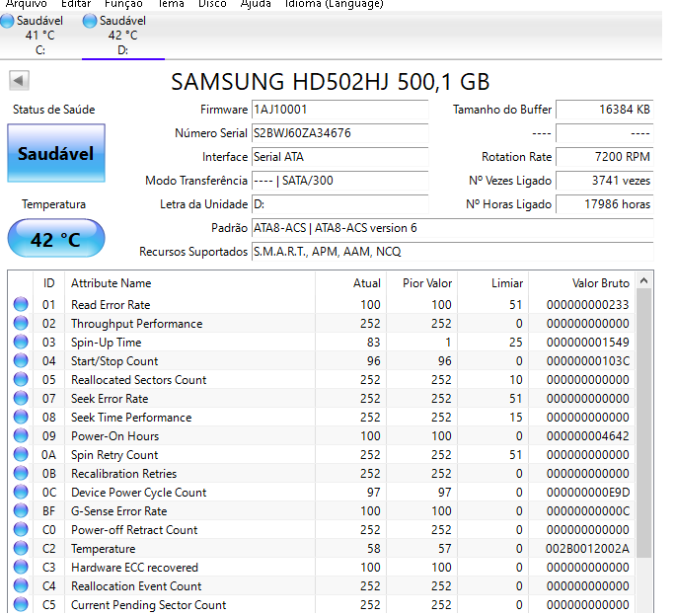Click the Recursos Suportados field

coord(452,252)
